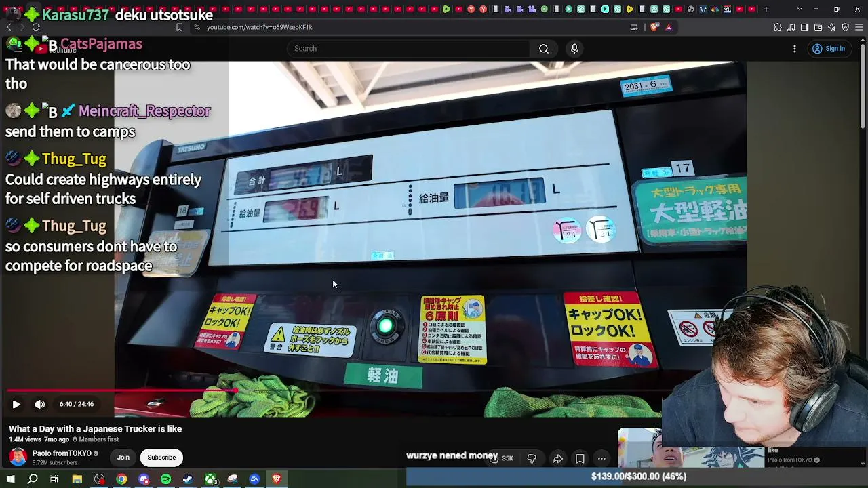Open a new browser tab with plus

(x=766, y=9)
